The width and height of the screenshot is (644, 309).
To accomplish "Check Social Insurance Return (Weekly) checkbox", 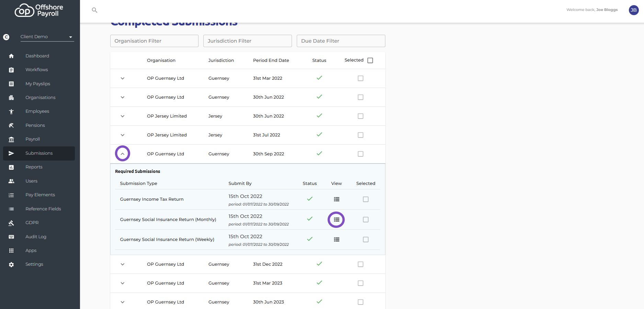I will pyautogui.click(x=366, y=240).
